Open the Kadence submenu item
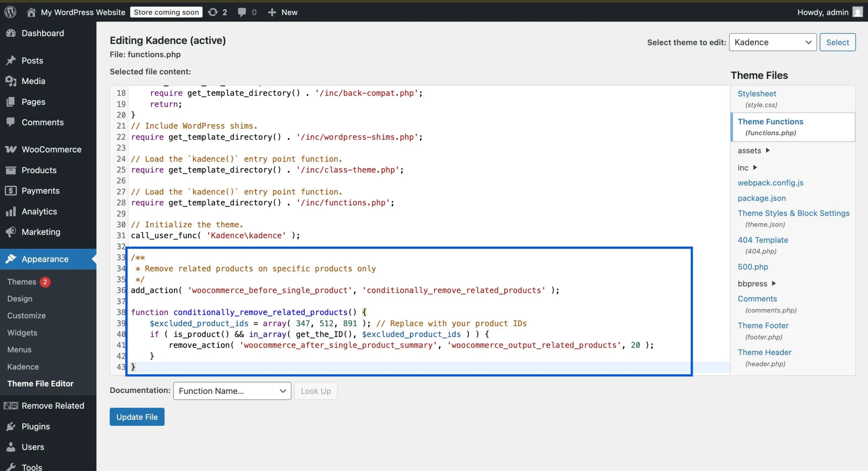The height and width of the screenshot is (471, 868). pyautogui.click(x=23, y=367)
